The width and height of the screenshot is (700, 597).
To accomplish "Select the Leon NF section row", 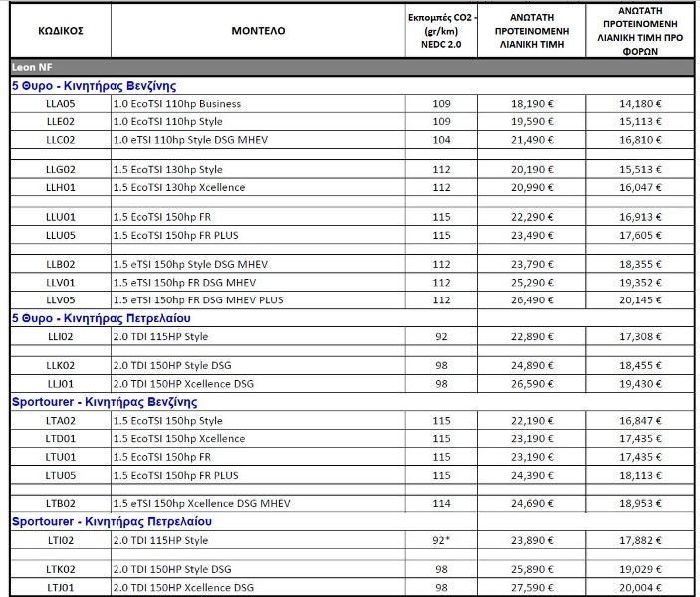I will point(352,67).
